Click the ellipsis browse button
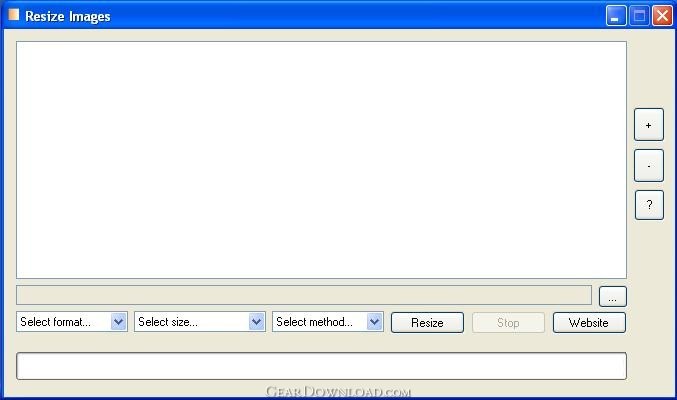The height and width of the screenshot is (400, 677). point(613,296)
